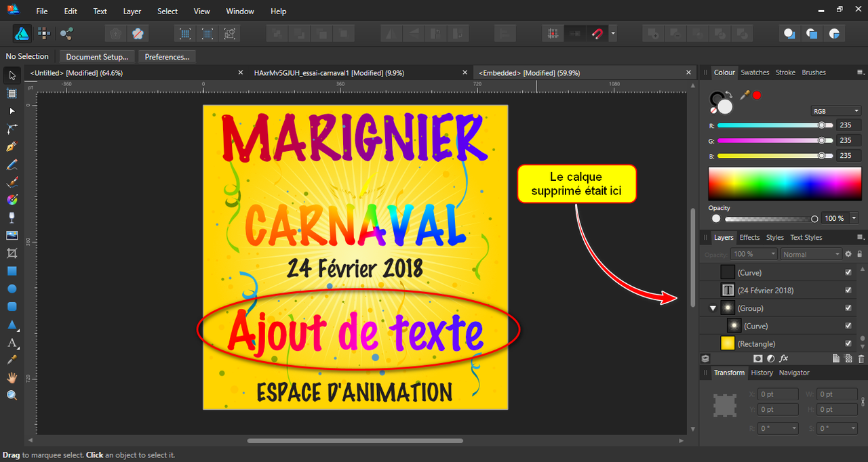Pick colour with eyedropper in Colour panel
Screen dimensions: 868x462
tap(745, 96)
